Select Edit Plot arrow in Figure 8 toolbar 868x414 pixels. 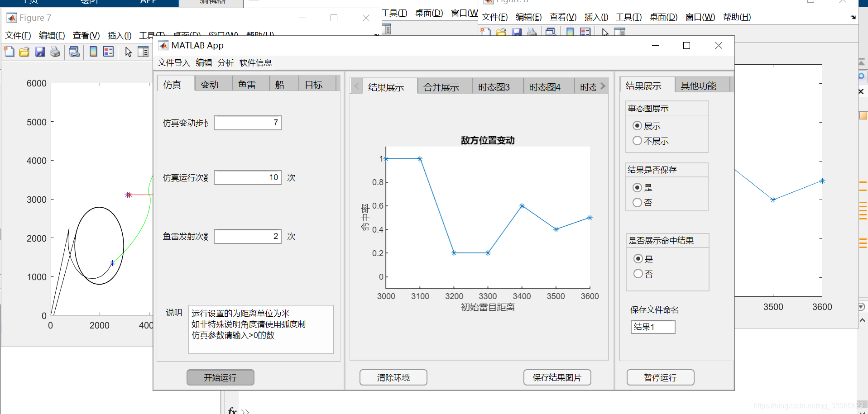(605, 32)
